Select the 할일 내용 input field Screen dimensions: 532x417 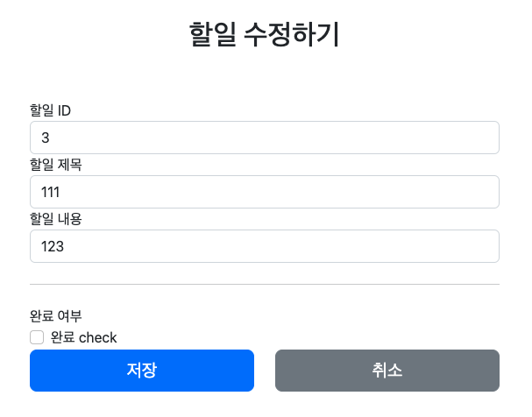tap(264, 246)
